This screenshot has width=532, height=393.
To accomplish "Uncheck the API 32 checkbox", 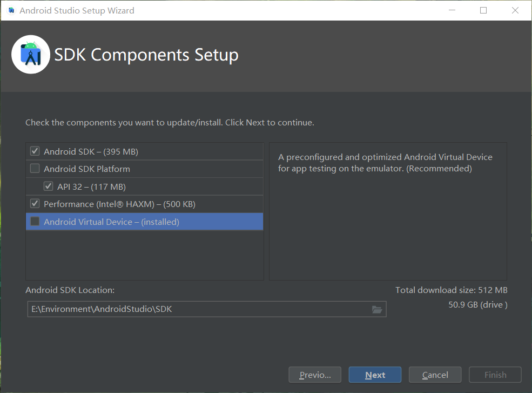I will pos(48,186).
